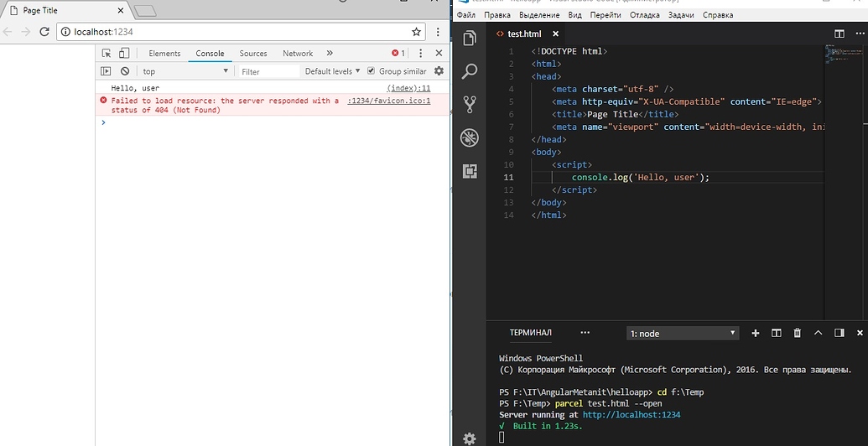
Task: Open the Задачи menu
Action: click(x=681, y=15)
